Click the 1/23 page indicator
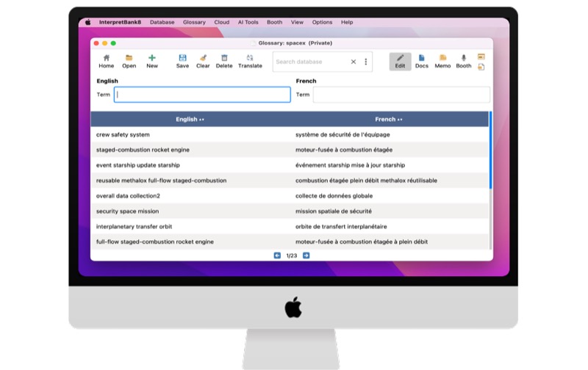The height and width of the screenshot is (370, 588). 291,255
